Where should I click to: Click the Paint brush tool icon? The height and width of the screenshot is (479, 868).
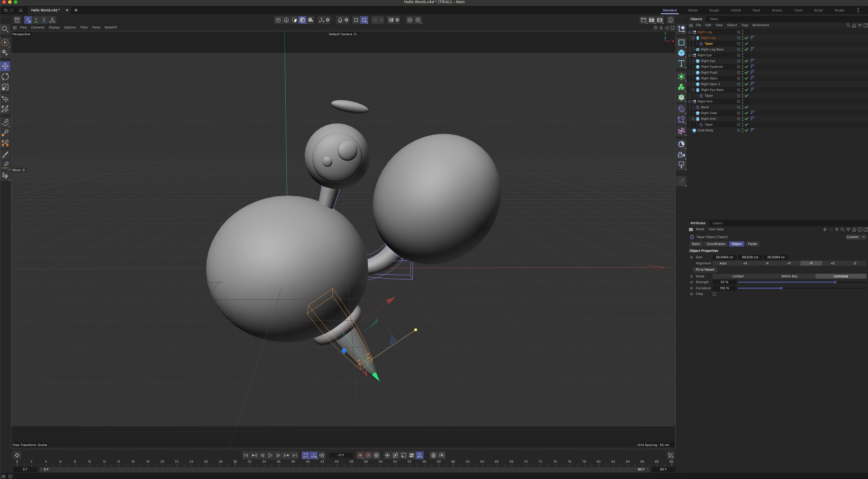pos(5,155)
